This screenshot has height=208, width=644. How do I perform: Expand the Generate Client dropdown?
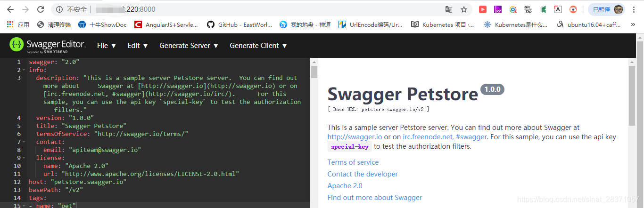coord(258,46)
